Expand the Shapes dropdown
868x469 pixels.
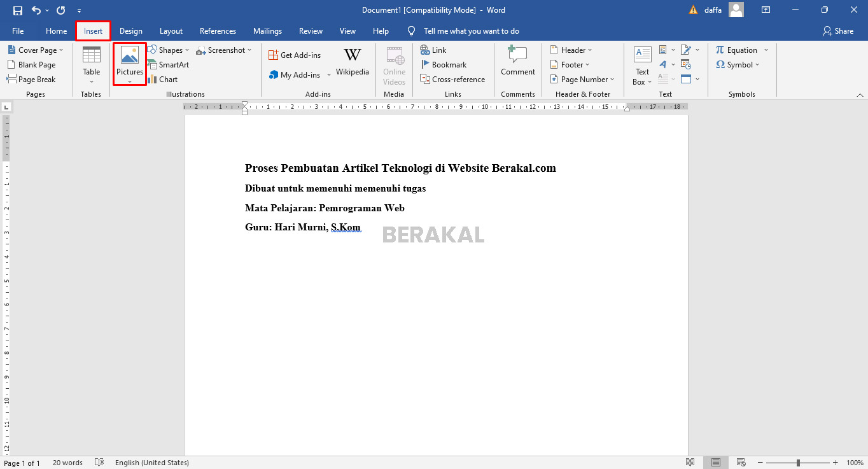click(169, 50)
